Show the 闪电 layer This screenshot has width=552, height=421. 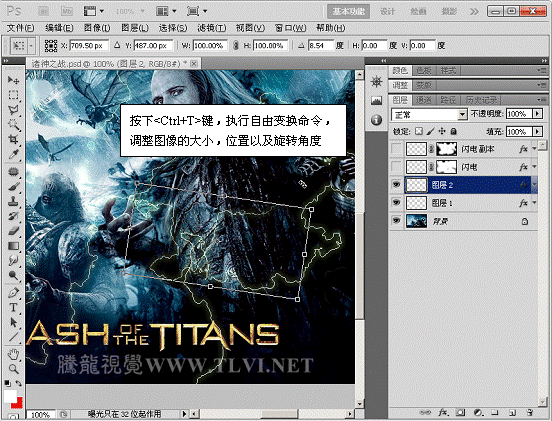(x=397, y=166)
